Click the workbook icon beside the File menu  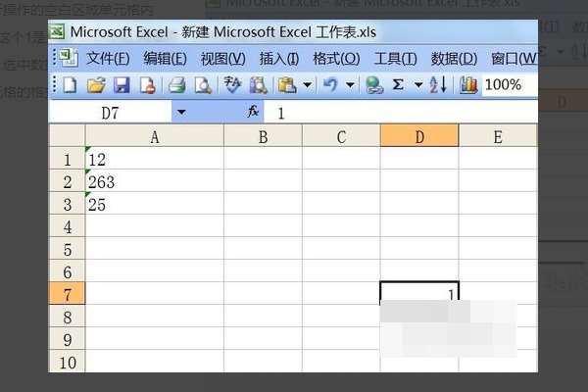click(x=69, y=58)
